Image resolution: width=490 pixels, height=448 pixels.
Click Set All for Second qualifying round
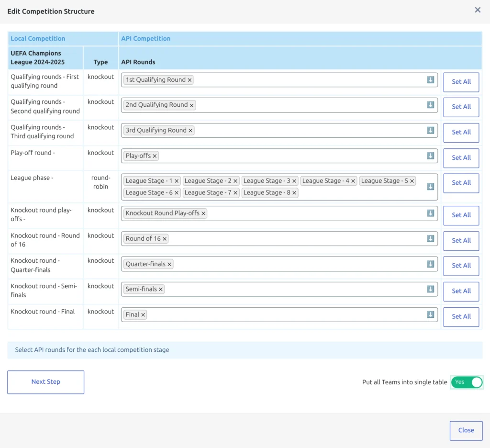[461, 107]
